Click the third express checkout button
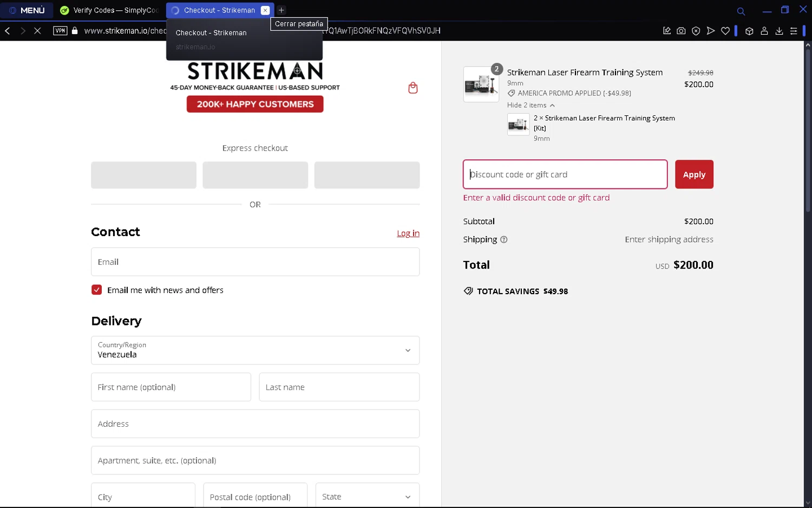Image resolution: width=812 pixels, height=508 pixels. coord(367,175)
